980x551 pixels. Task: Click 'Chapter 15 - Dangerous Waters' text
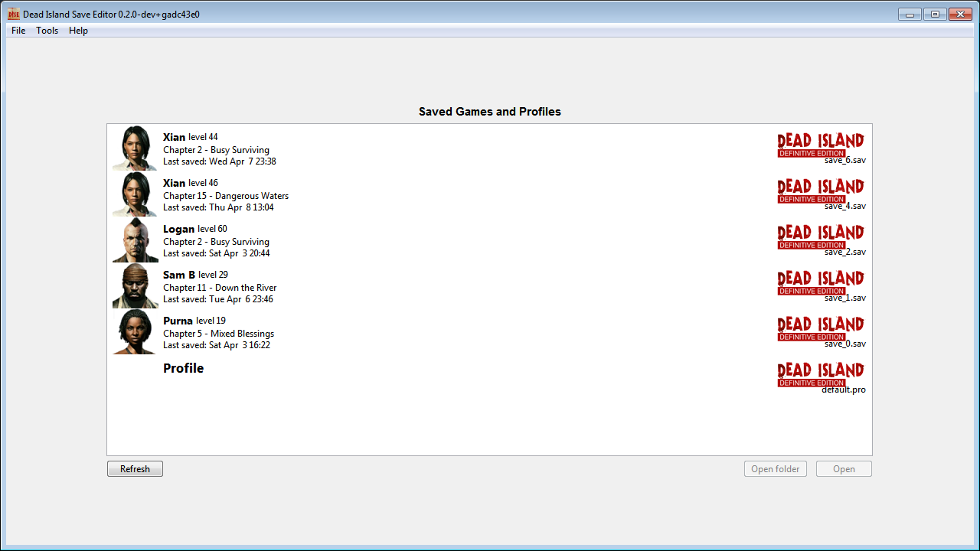click(x=226, y=196)
